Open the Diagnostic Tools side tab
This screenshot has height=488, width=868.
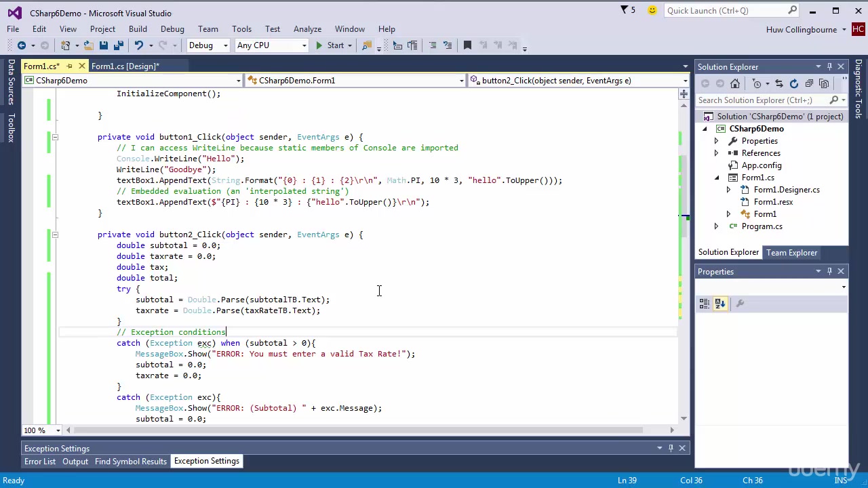(858, 88)
